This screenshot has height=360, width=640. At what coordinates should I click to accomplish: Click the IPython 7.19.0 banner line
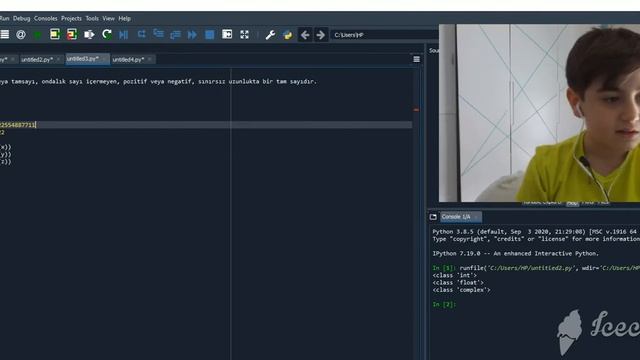click(x=516, y=253)
